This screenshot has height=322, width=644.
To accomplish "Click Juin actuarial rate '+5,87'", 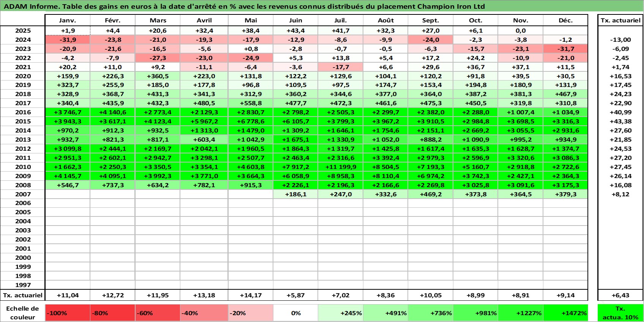I will (296, 295).
